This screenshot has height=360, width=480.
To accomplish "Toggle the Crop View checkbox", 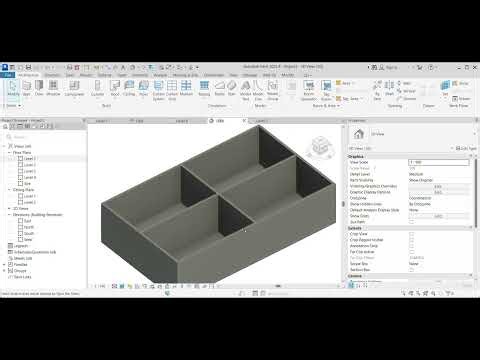I will [x=411, y=234].
